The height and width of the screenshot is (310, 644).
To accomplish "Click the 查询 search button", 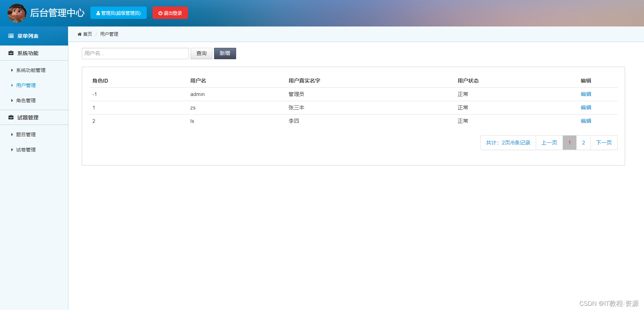I will point(201,53).
